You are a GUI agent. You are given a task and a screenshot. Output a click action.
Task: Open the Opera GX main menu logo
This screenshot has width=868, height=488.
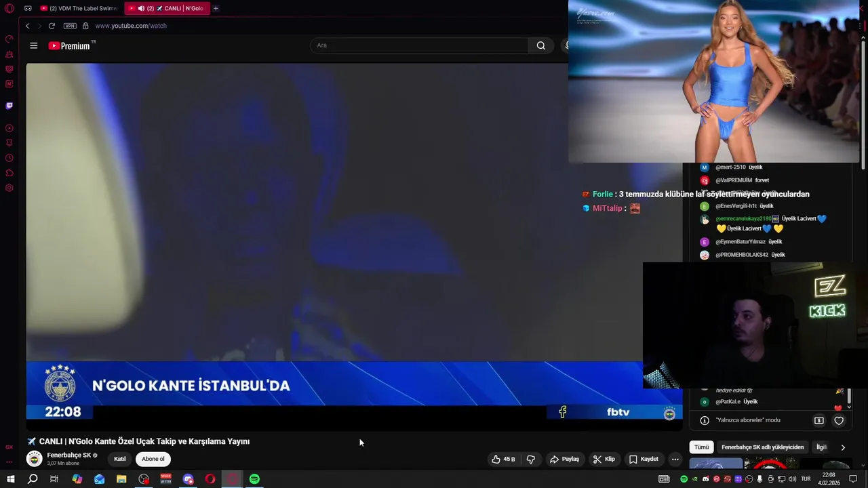pos(9,9)
